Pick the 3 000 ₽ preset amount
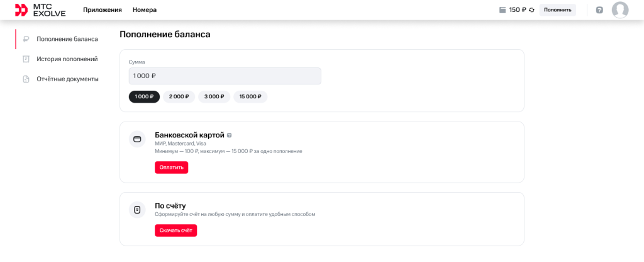The image size is (644, 262). coord(214,97)
